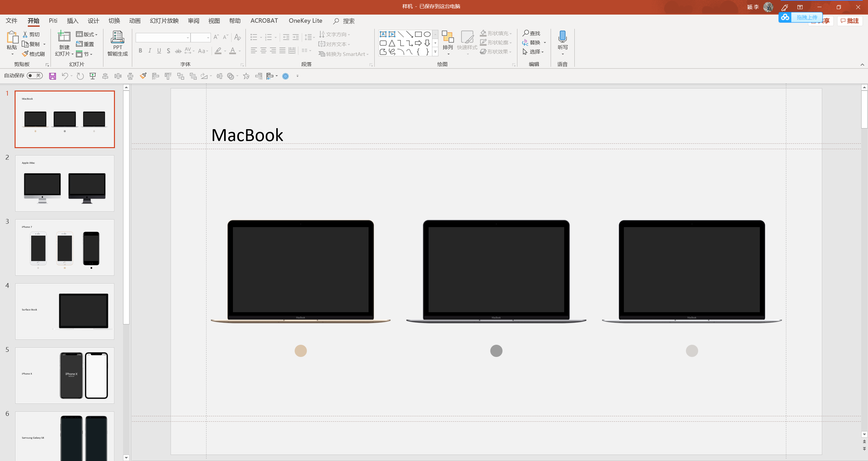Screen dimensions: 868x461
Task: Open the 插入 ribbon tab
Action: [x=73, y=21]
